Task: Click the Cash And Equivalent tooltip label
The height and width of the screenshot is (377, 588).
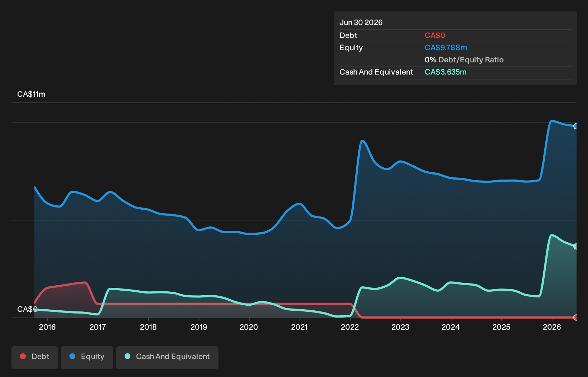Action: 376,72
